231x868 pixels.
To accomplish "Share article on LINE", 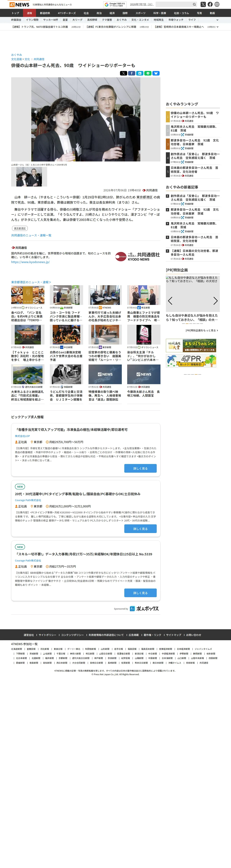I will click(148, 73).
